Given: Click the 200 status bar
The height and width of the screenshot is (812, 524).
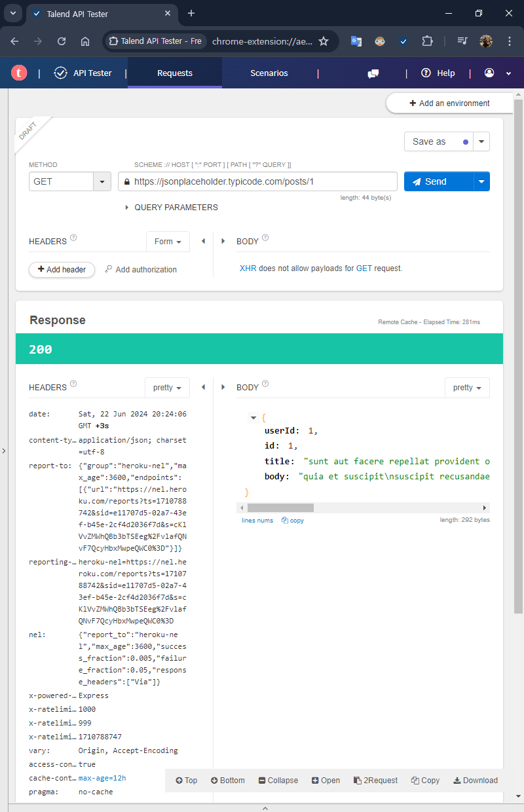Looking at the screenshot, I should 259,349.
